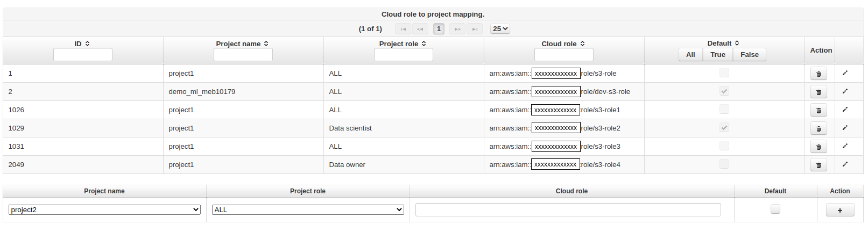Toggle Default checkbox in the new mapping form
The image size is (868, 232).
pyautogui.click(x=775, y=209)
